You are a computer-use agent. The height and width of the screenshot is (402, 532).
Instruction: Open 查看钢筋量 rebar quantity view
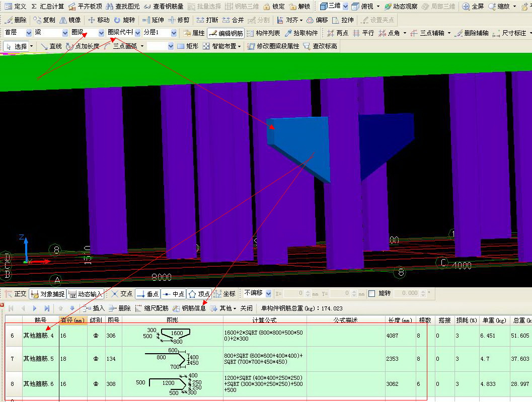click(164, 7)
